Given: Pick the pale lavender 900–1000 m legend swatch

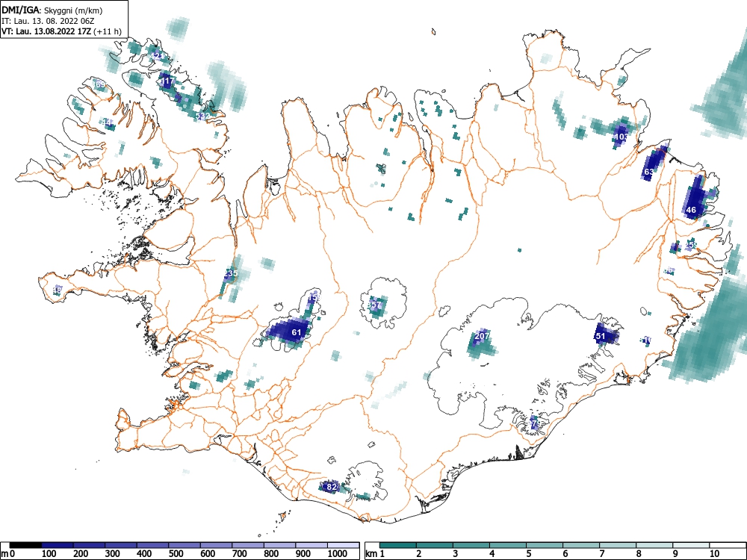Looking at the screenshot, I should 311,545.
